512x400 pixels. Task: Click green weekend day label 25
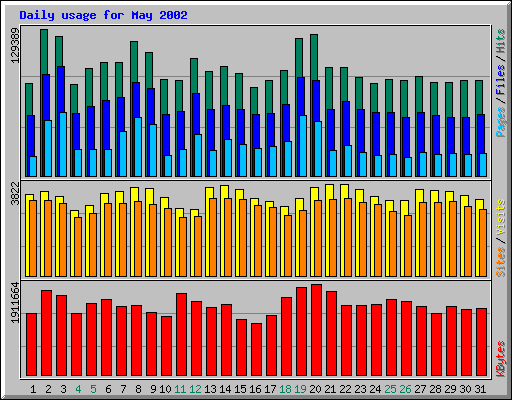click(x=390, y=389)
